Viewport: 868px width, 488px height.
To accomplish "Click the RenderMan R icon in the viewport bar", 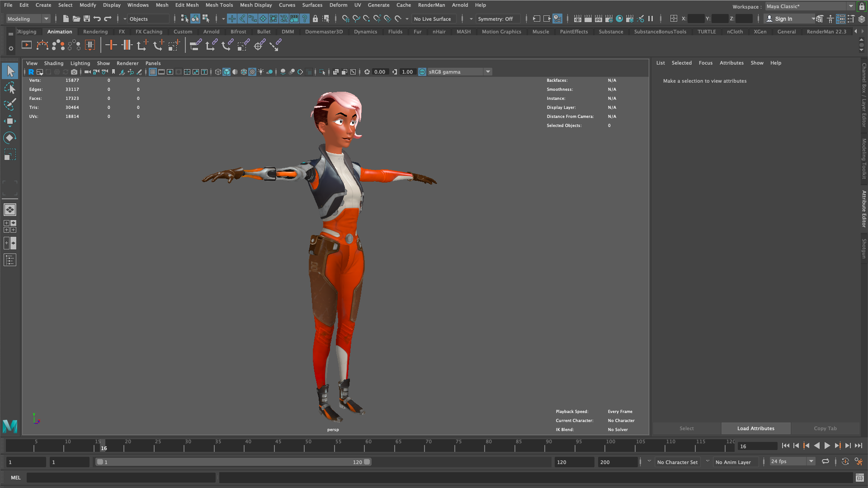I will tap(31, 71).
